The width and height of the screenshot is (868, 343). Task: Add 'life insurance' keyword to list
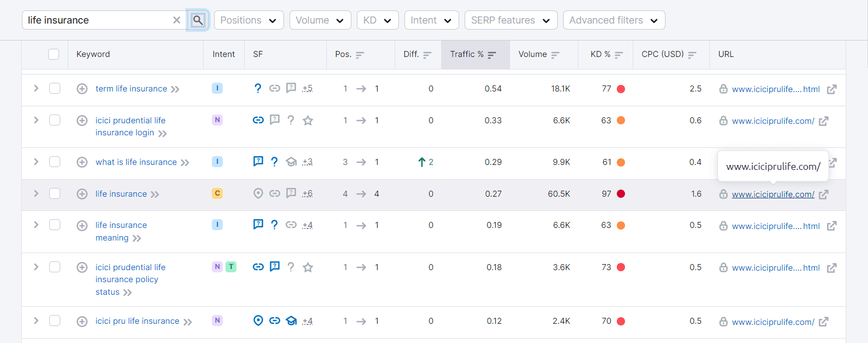82,194
